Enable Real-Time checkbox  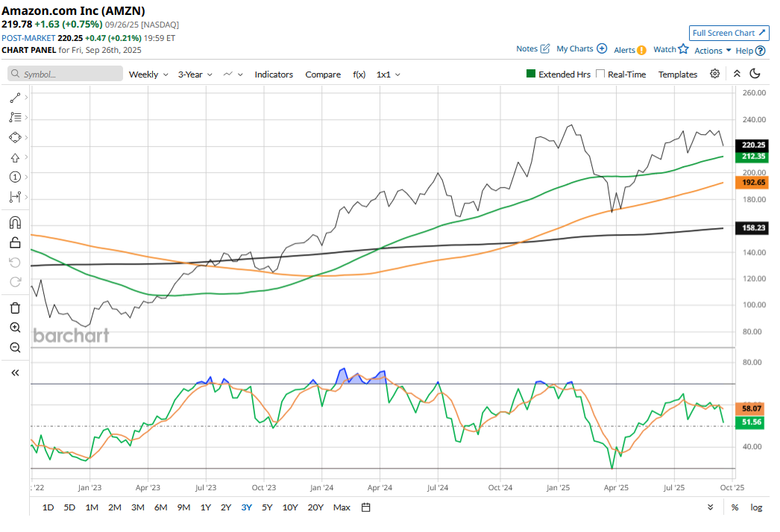(x=600, y=74)
